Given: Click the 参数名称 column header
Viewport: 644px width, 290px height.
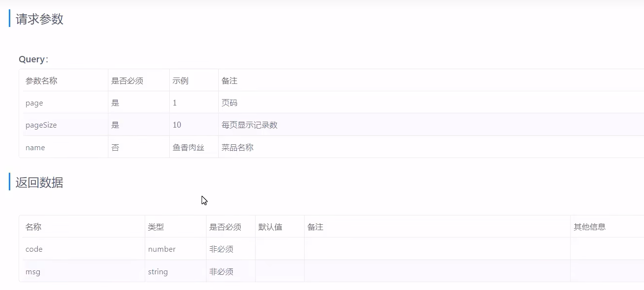Looking at the screenshot, I should (x=41, y=80).
